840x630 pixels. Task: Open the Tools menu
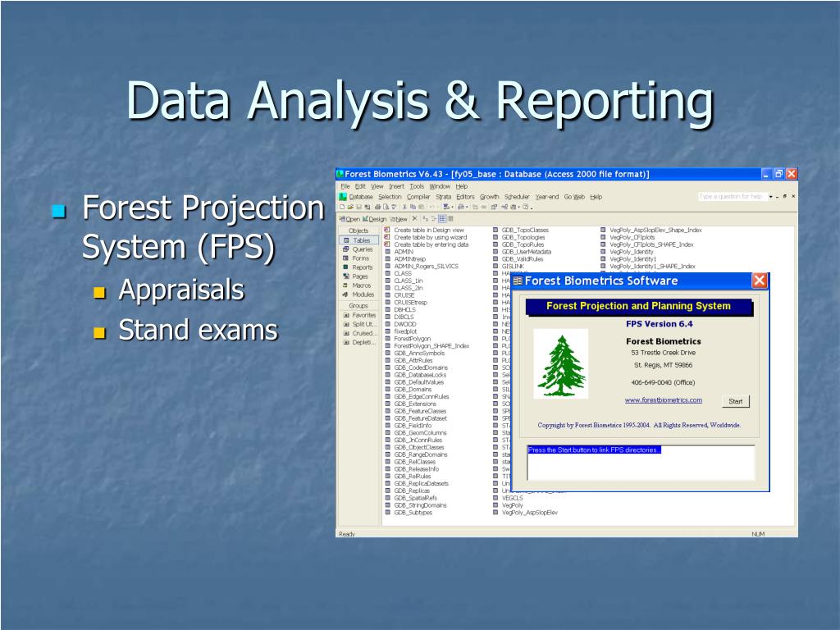[416, 186]
